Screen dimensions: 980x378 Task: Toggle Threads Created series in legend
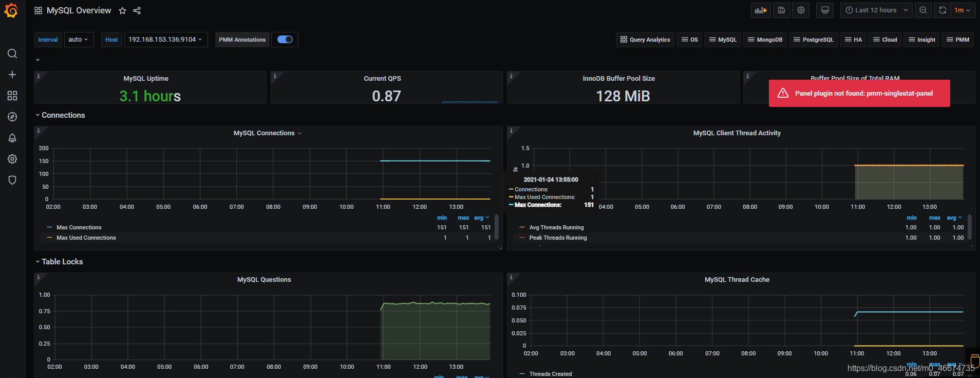click(x=550, y=374)
